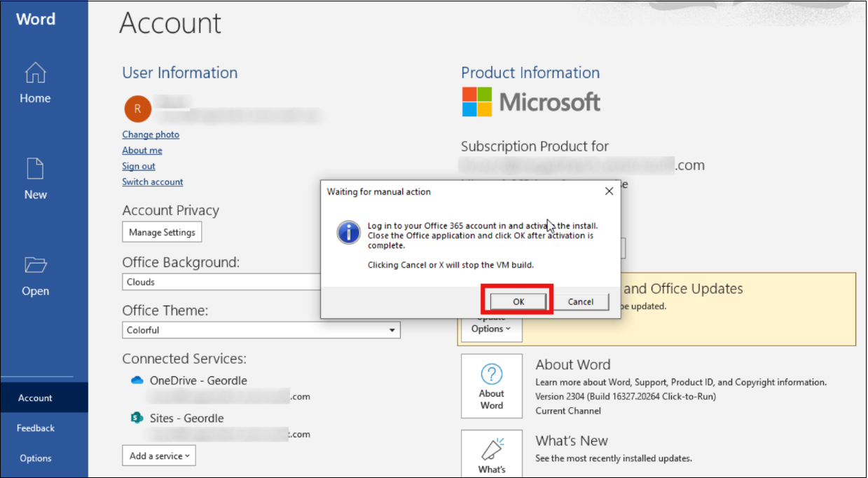Click the Microsoft logo
This screenshot has height=478, width=868.
click(531, 102)
